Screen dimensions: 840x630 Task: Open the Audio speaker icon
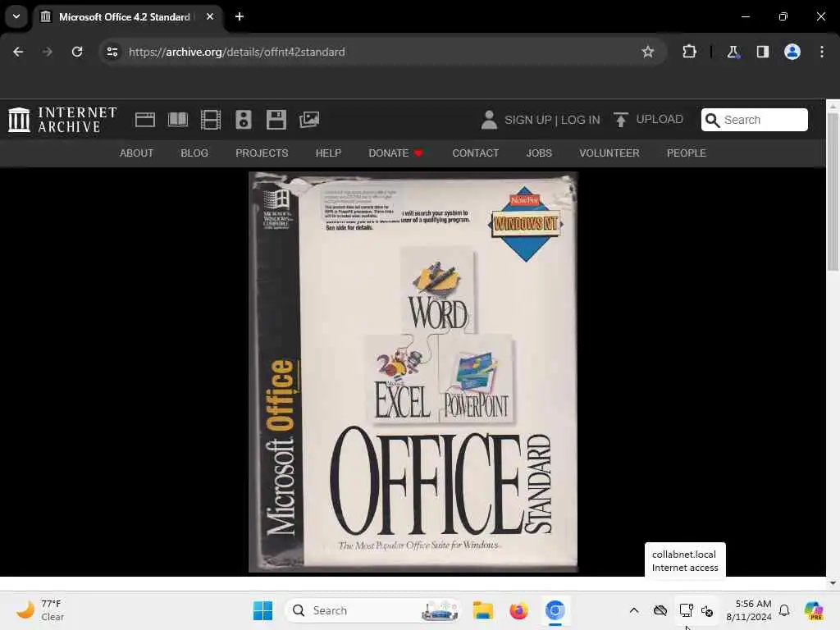click(243, 120)
